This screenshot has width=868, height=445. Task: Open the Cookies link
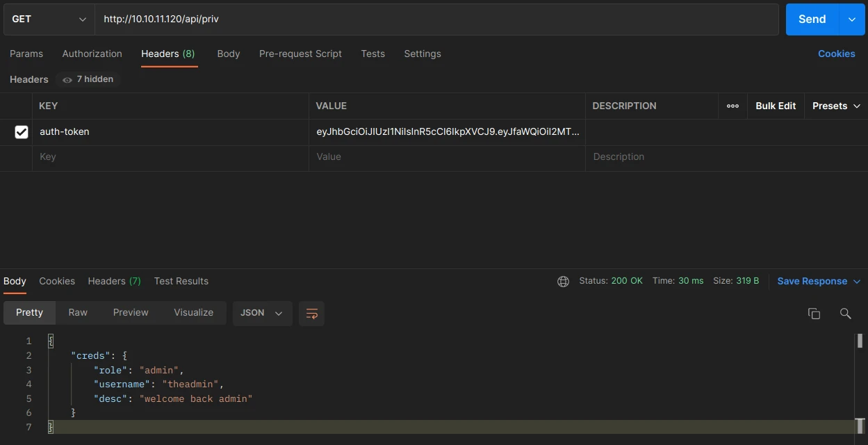pyautogui.click(x=836, y=54)
